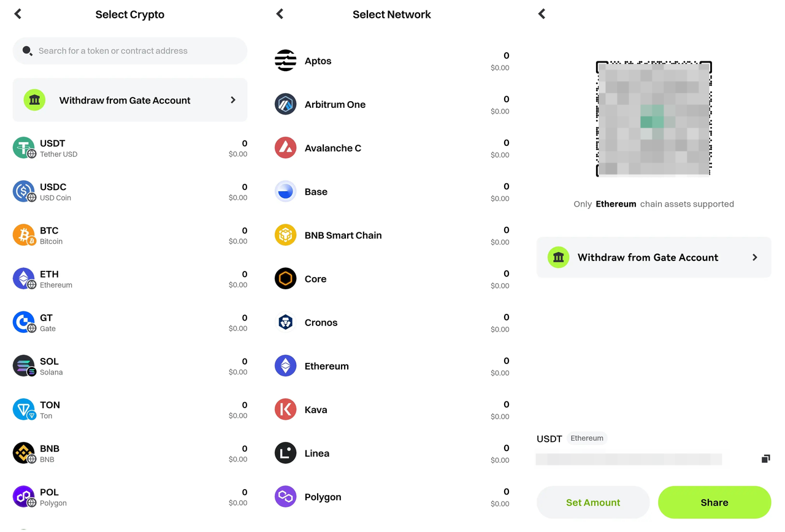Tap the Solana SOL token icon
The height and width of the screenshot is (532, 785).
pos(24,365)
